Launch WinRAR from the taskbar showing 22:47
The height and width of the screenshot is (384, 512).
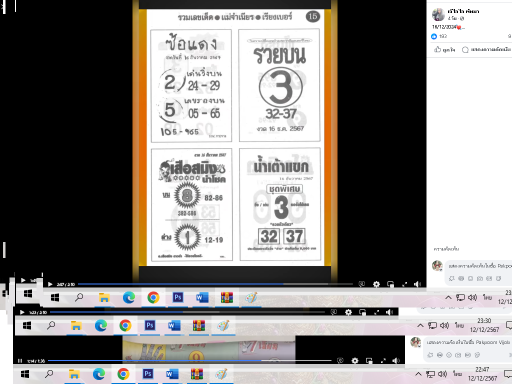tap(197, 374)
